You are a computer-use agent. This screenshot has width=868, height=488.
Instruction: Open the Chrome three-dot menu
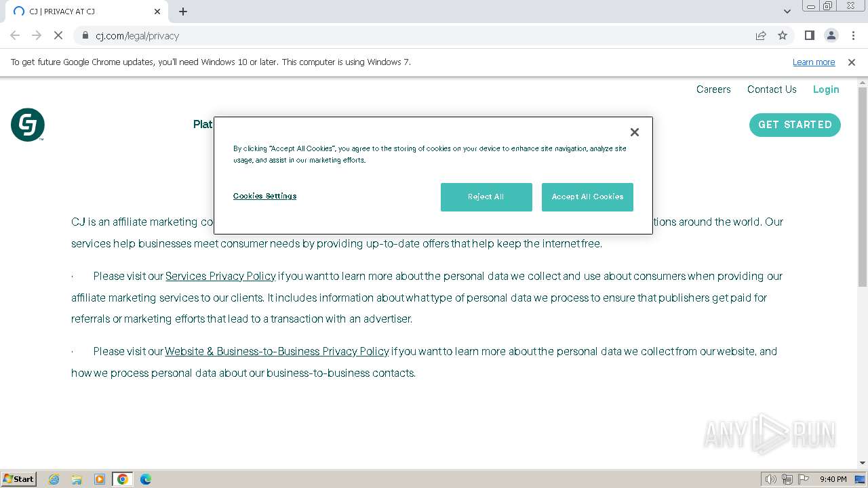(853, 35)
